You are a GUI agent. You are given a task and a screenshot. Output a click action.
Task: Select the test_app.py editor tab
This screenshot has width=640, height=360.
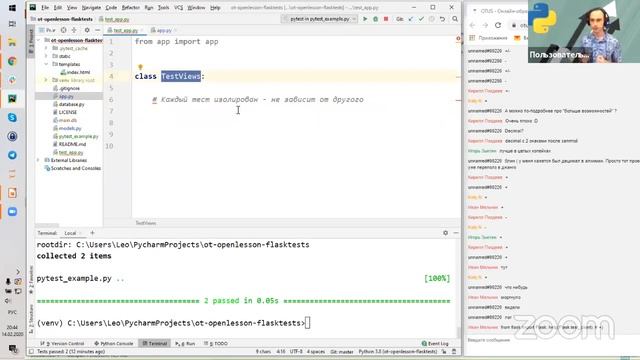pyautogui.click(x=125, y=31)
